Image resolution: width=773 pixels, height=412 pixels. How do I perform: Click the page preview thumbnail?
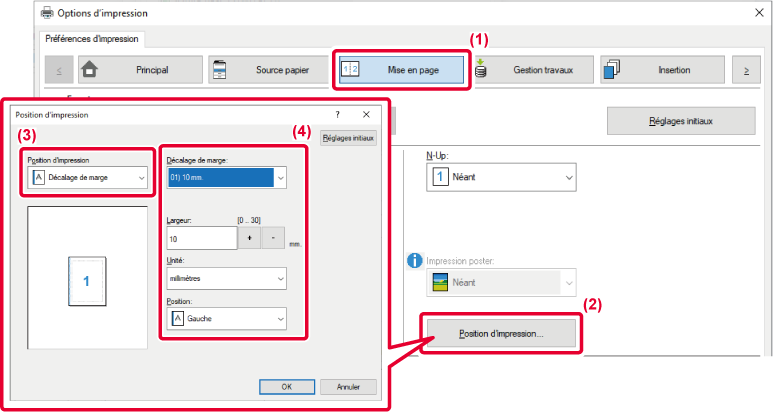pyautogui.click(x=86, y=281)
